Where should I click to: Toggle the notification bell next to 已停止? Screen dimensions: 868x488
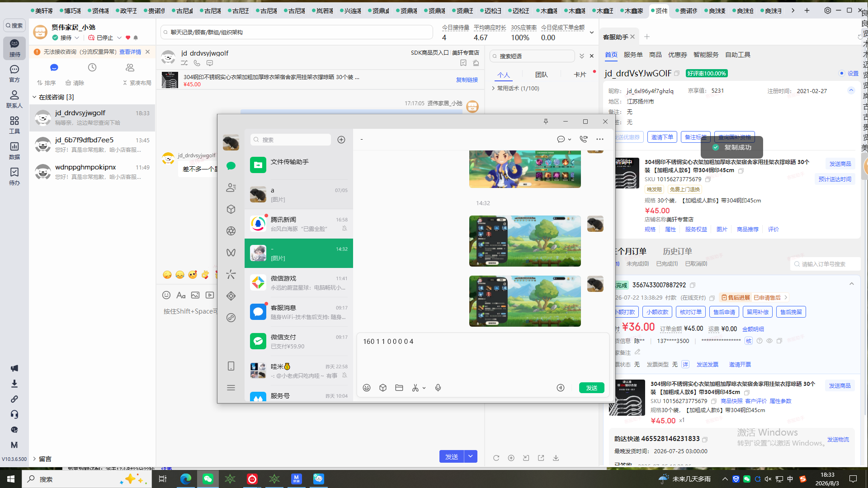(x=136, y=38)
